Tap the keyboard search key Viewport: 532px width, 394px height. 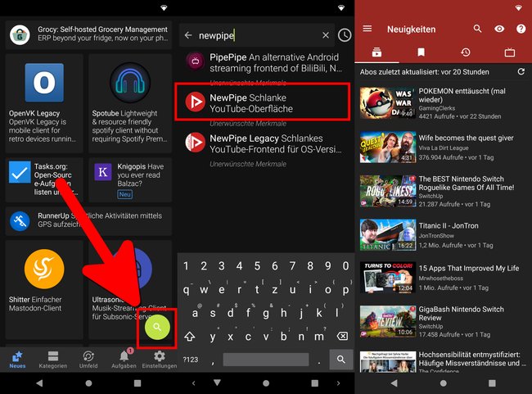click(x=341, y=360)
